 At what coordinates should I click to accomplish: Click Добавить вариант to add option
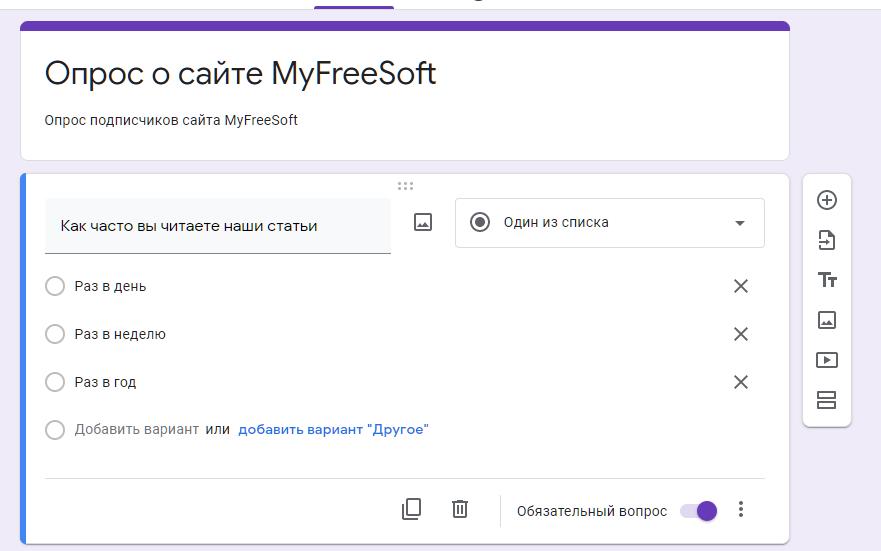coord(136,429)
